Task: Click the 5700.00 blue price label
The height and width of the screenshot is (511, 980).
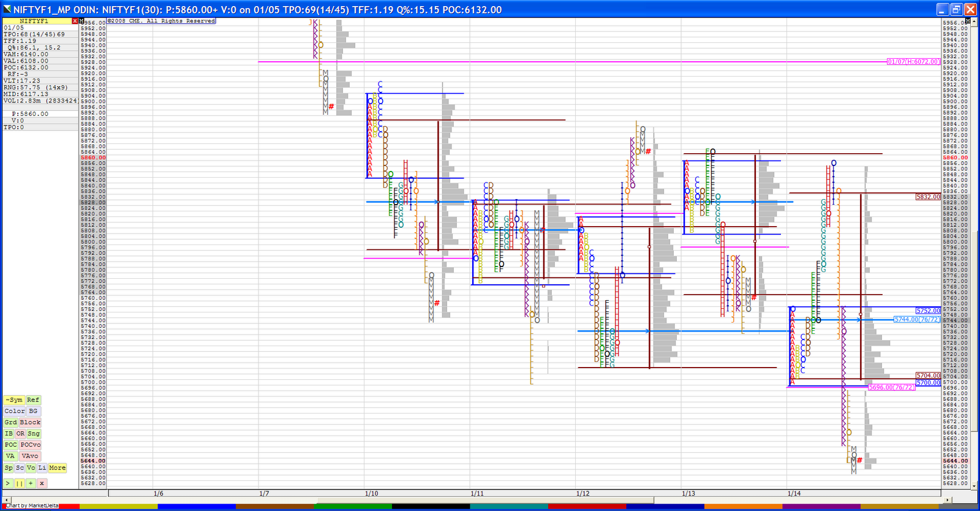Action: (928, 382)
